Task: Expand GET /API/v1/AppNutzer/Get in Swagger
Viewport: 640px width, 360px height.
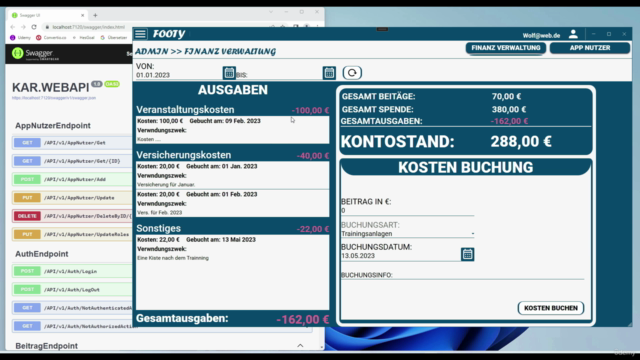Action: point(72,143)
